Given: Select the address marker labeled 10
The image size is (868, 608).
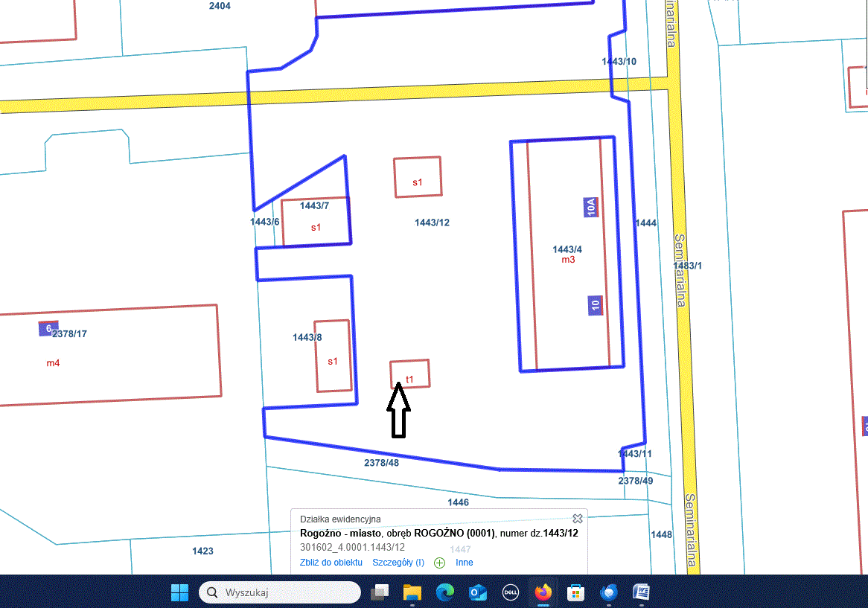Looking at the screenshot, I should [x=595, y=305].
